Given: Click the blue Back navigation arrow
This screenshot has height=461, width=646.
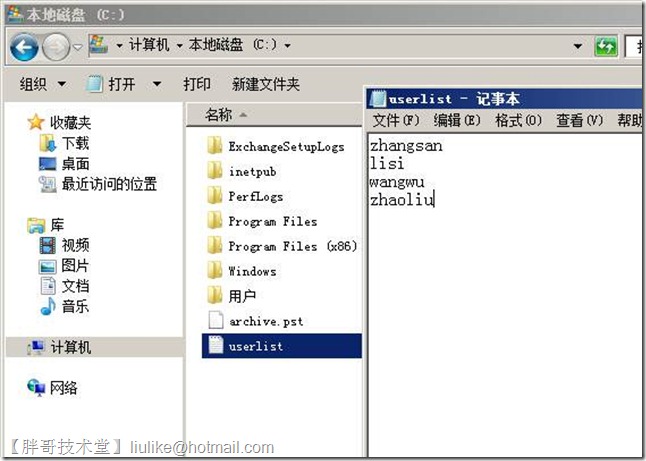Looking at the screenshot, I should 24,47.
